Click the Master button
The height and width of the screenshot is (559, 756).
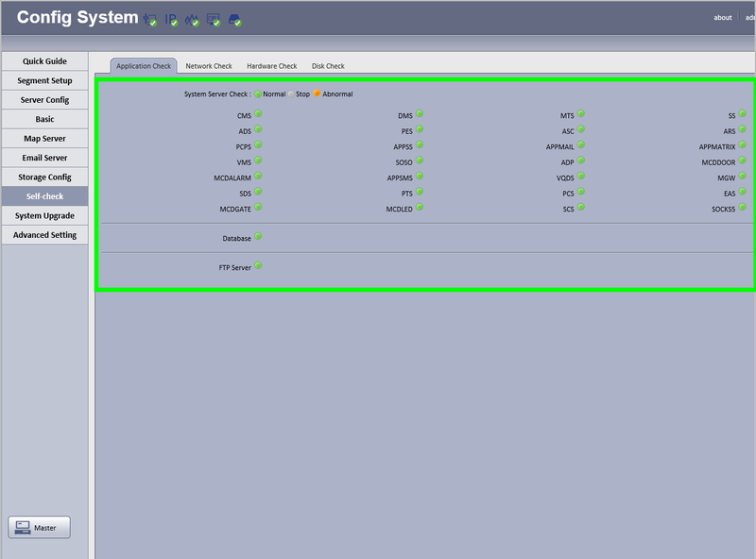click(x=39, y=527)
